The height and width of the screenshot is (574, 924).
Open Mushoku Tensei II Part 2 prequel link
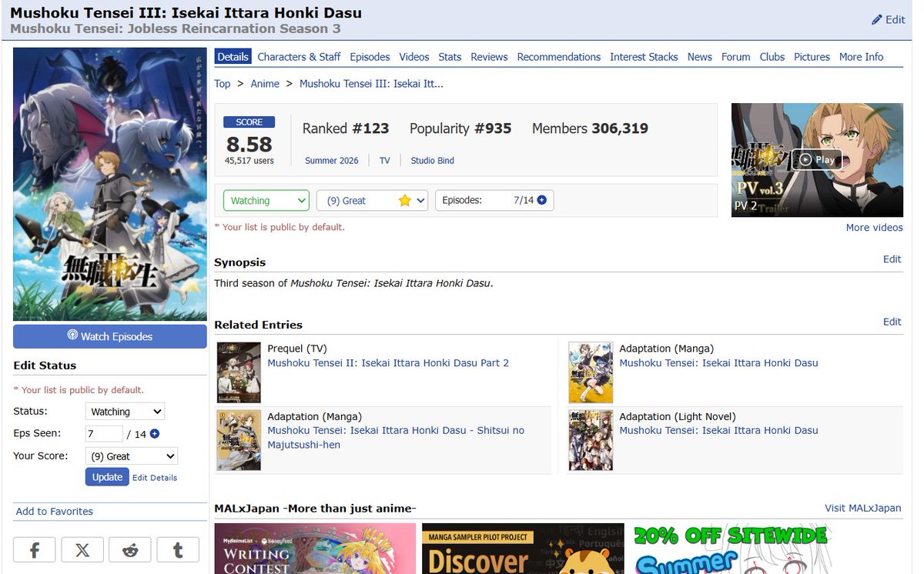[388, 363]
